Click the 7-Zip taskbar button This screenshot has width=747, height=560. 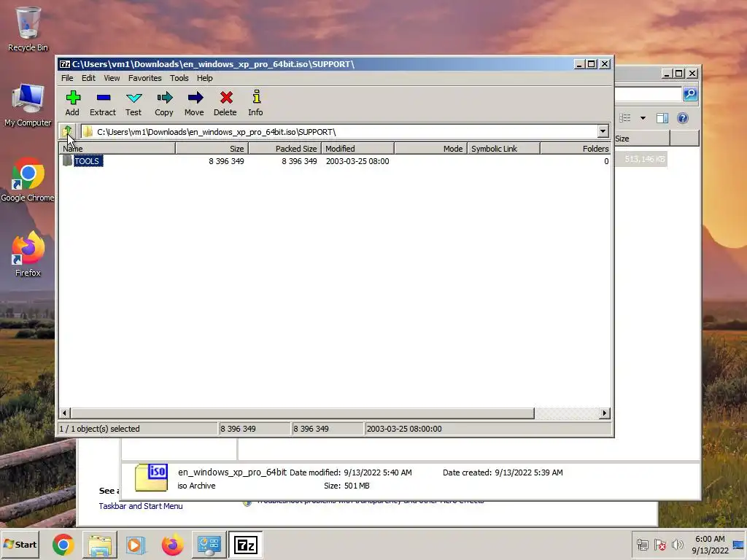point(246,545)
